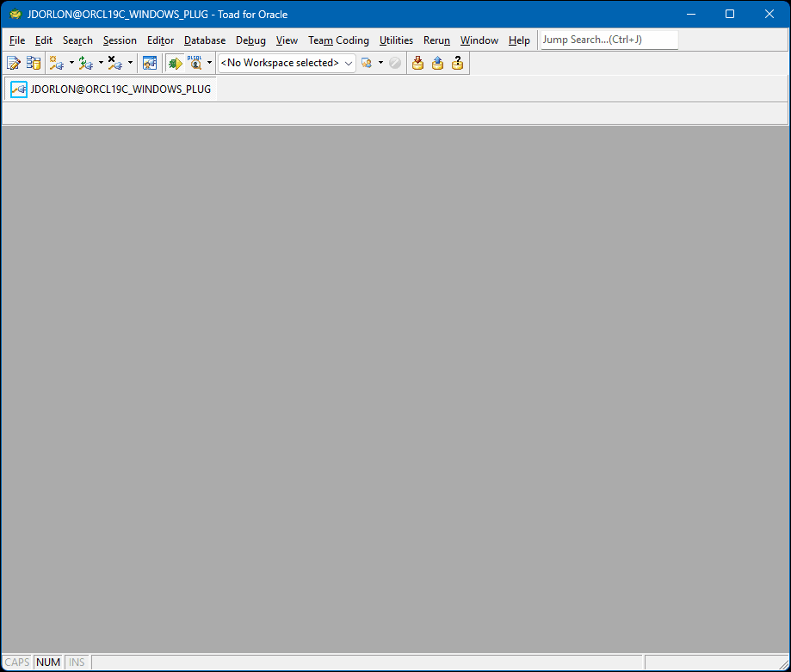The height and width of the screenshot is (672, 791).
Task: Select the JDORLON@ORCL19C_WINDOWS_PLUG connection tab
Action: [111, 89]
